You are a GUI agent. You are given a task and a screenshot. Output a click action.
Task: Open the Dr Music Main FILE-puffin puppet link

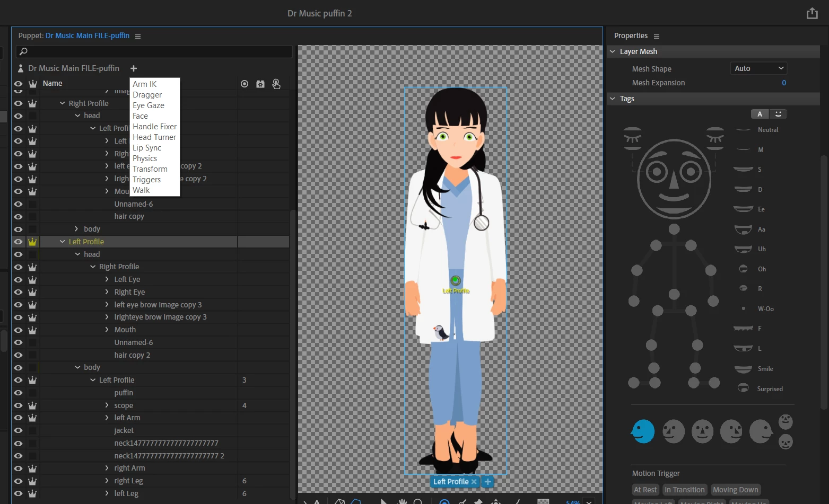88,36
